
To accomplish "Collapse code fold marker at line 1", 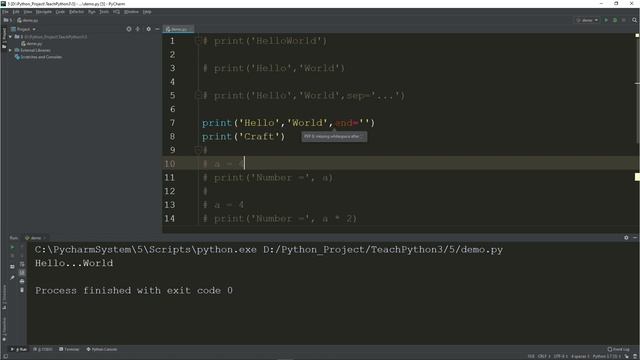I will [198, 41].
